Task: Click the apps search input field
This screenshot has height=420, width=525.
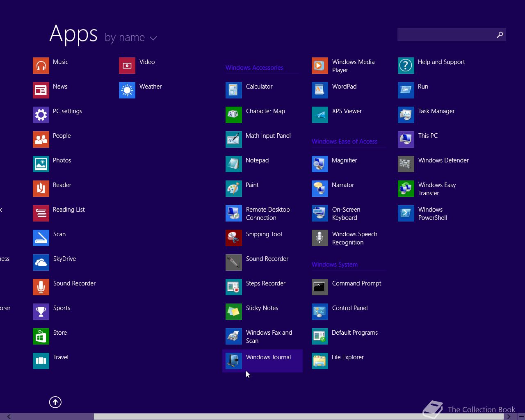Action: 445,34
